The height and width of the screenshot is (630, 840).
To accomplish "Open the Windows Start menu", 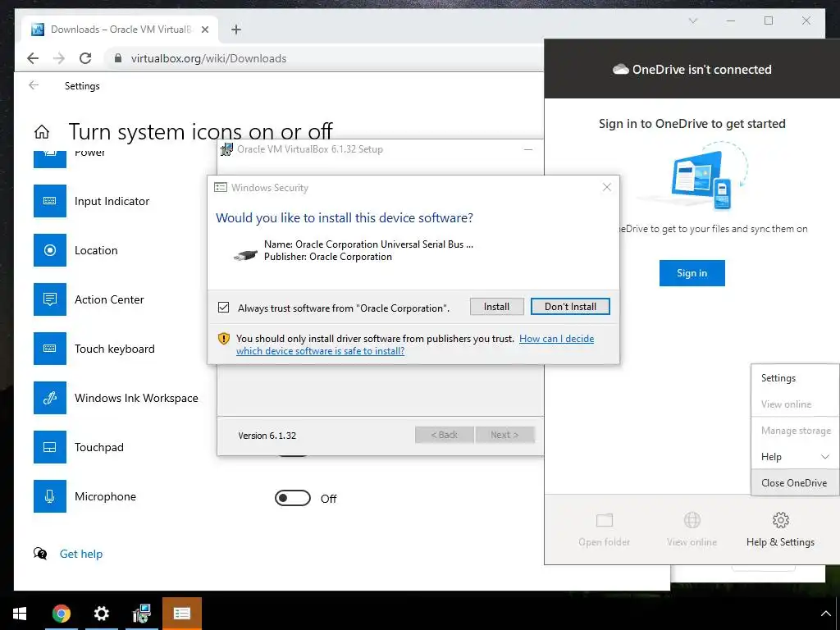I will 20,614.
